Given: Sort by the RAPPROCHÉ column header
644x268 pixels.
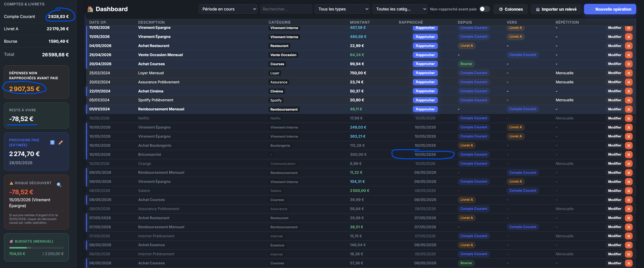Looking at the screenshot, I should coord(411,22).
